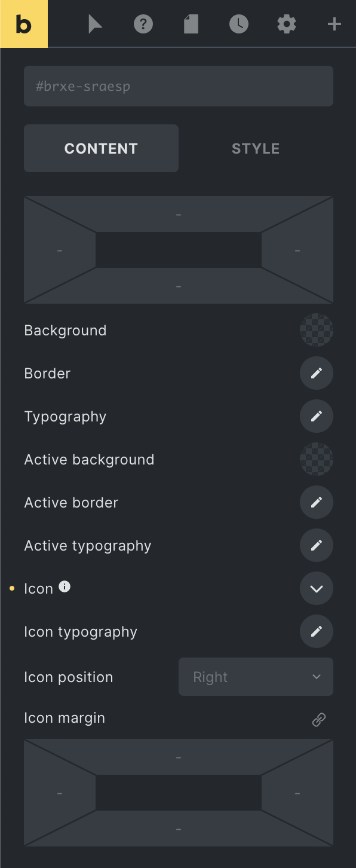Image resolution: width=356 pixels, height=868 pixels.
Task: Click the #brxe-sraesp ID input field
Action: [179, 86]
